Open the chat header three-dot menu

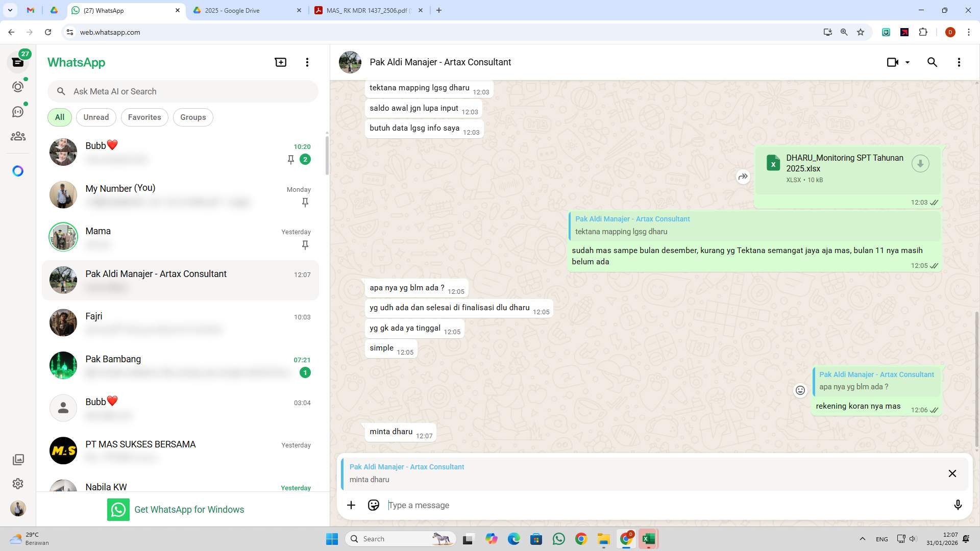coord(959,62)
